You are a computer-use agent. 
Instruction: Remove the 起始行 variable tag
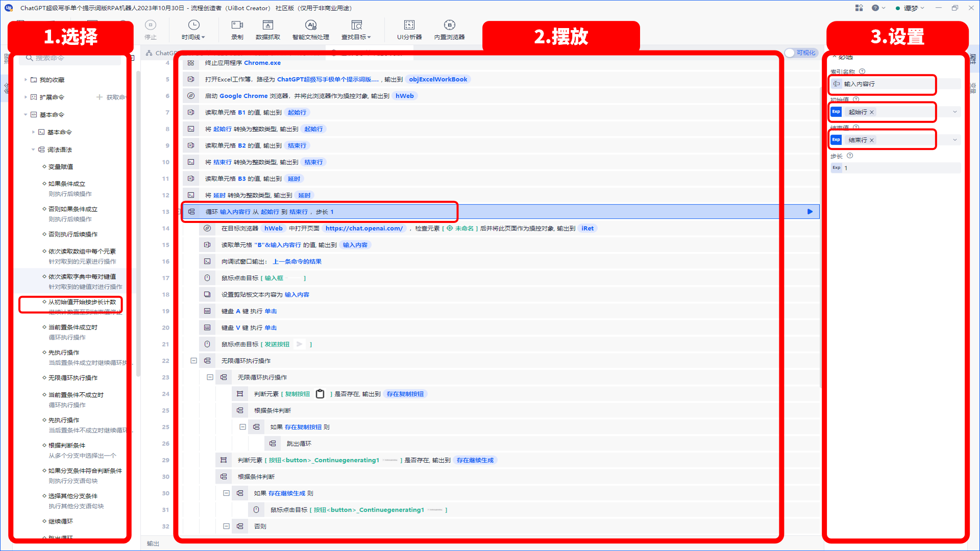(872, 112)
